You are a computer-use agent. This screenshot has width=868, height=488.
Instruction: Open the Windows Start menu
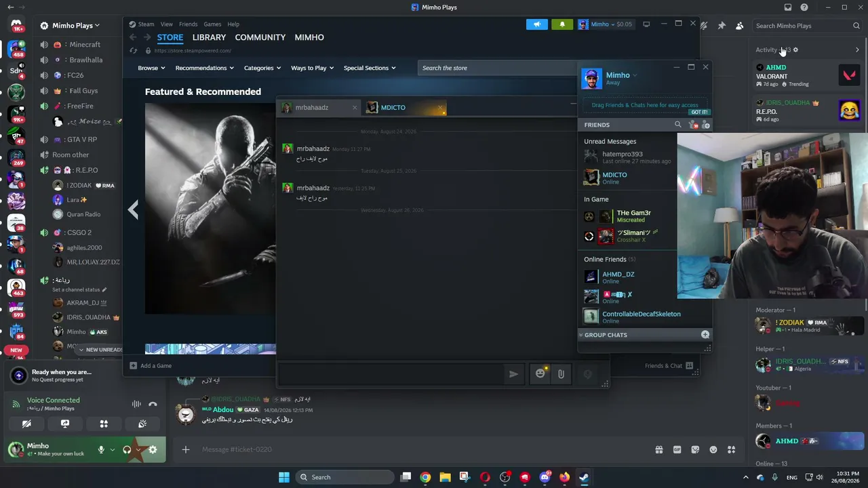click(284, 477)
